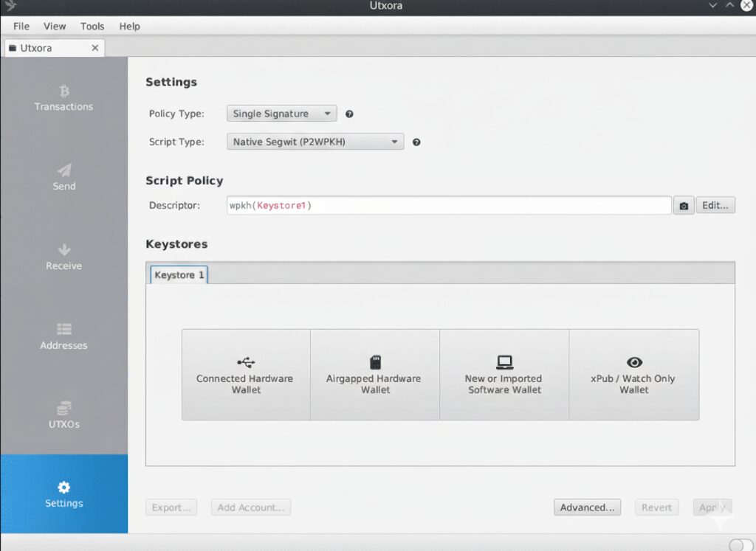Open the Transactions view in the sidebar

pyautogui.click(x=63, y=100)
